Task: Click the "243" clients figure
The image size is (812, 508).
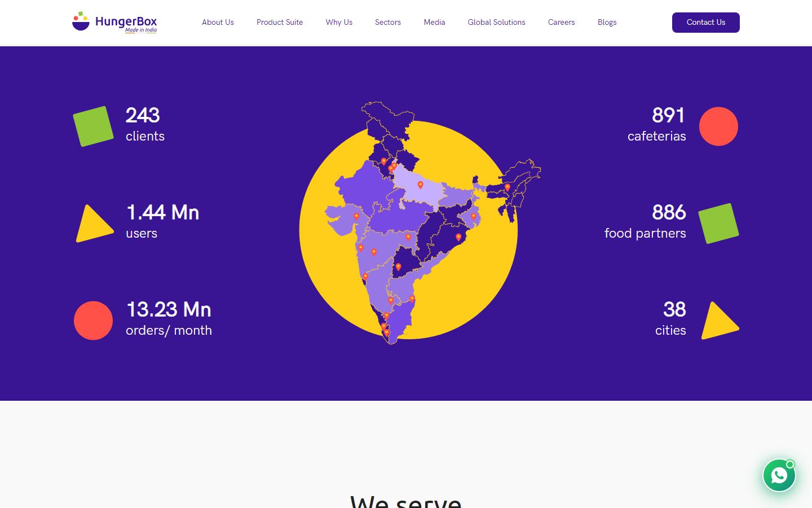Action: (x=143, y=115)
